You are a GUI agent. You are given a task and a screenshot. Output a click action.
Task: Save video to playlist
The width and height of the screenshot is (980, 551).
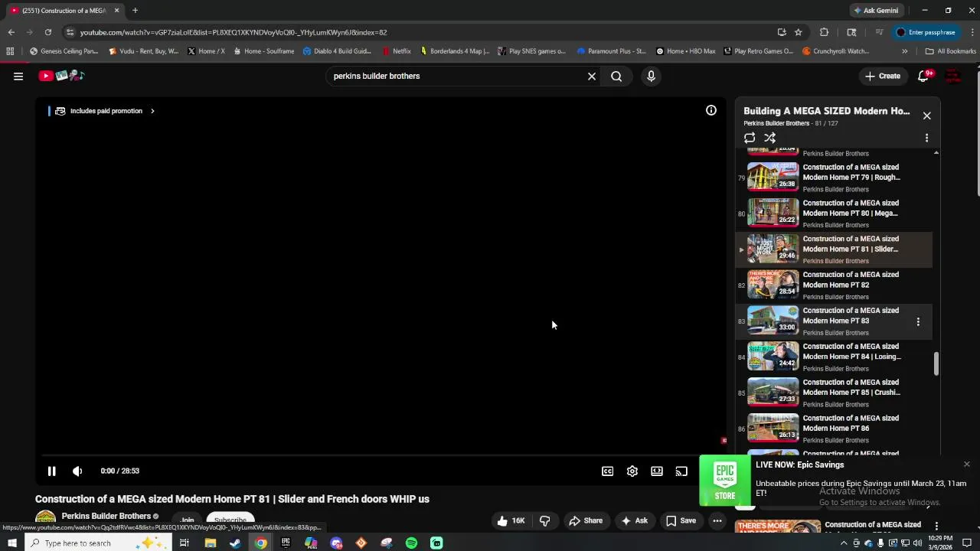pyautogui.click(x=681, y=520)
